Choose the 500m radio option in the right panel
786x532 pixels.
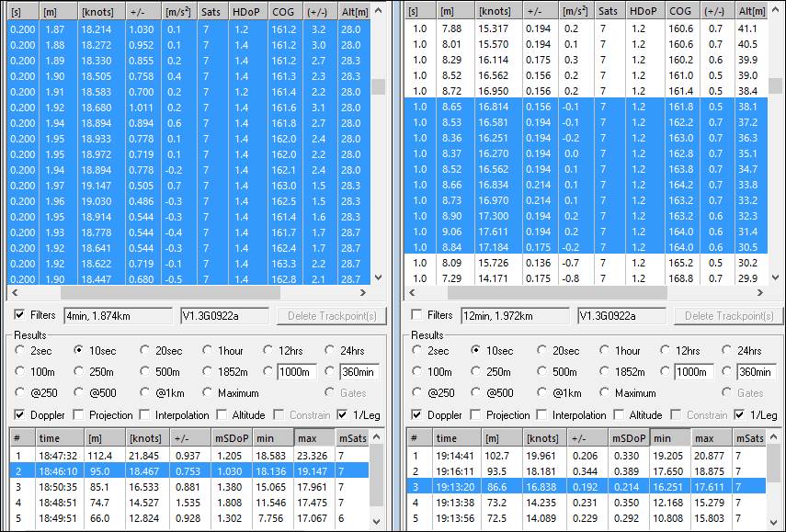tap(543, 371)
